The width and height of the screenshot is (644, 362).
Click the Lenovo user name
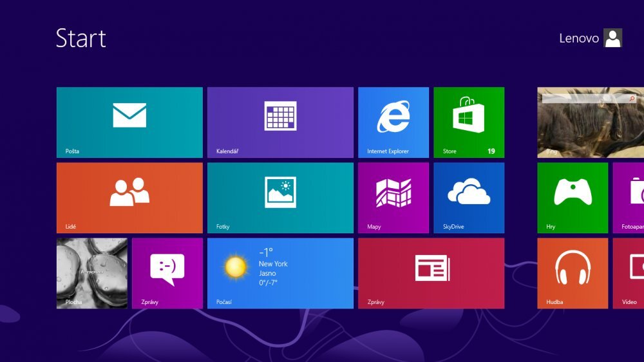point(579,38)
